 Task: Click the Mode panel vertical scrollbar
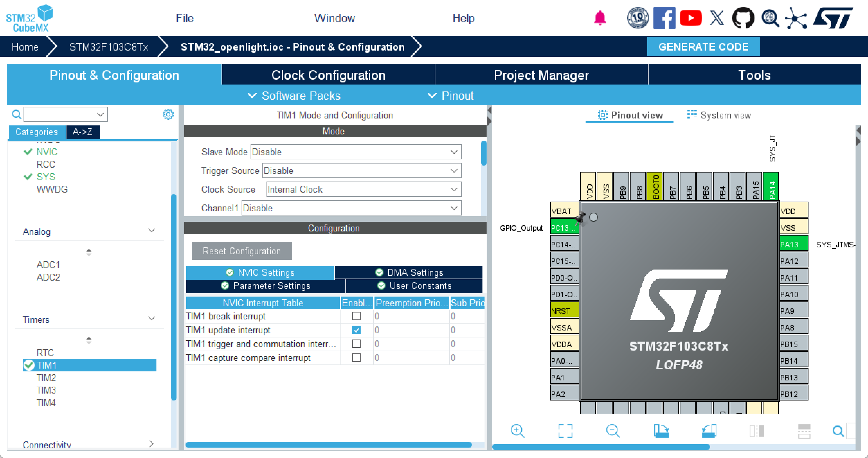[484, 153]
